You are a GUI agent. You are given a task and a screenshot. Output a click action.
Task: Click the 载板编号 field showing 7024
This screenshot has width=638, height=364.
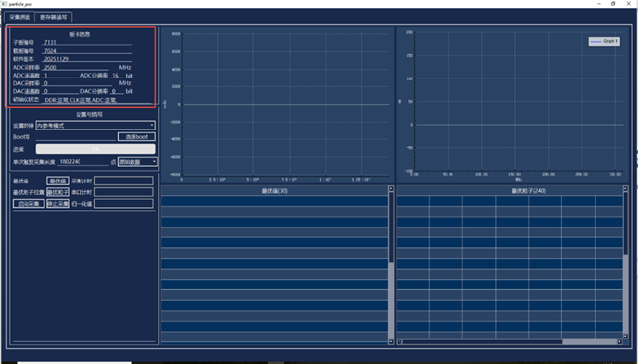(87, 51)
